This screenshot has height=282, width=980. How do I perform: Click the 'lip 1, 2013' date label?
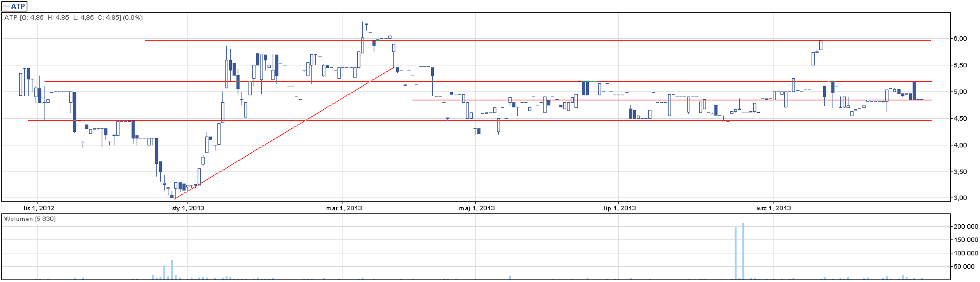click(x=620, y=208)
